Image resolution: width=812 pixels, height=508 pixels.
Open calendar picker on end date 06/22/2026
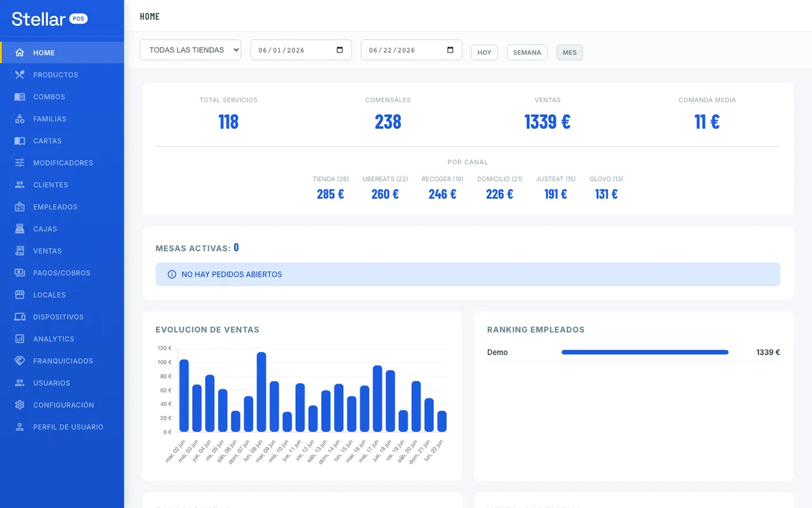(450, 50)
